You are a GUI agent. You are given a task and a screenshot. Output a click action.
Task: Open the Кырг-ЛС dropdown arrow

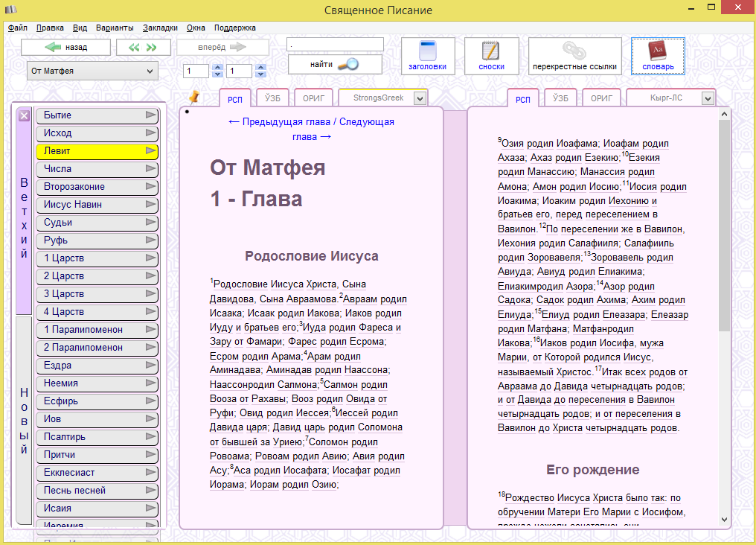tap(708, 98)
